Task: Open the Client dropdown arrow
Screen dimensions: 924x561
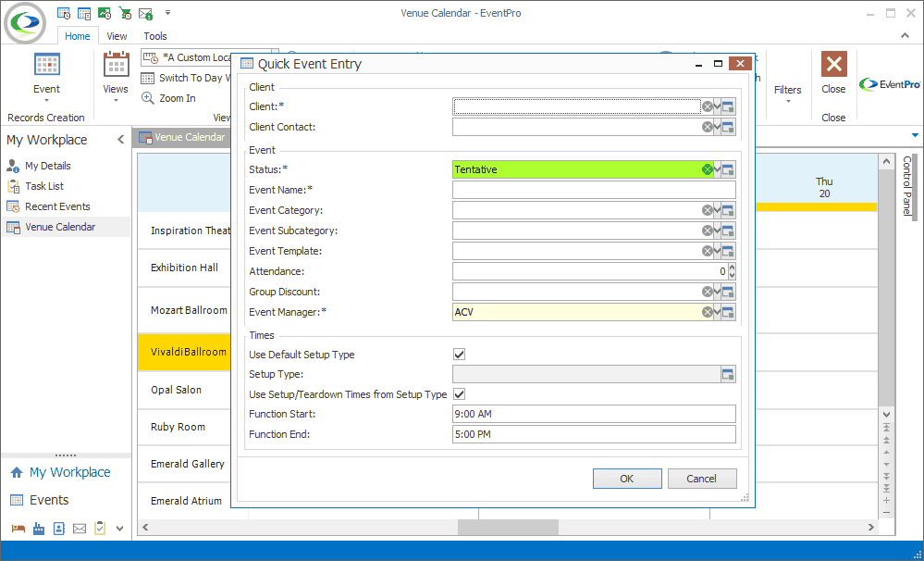Action: [x=717, y=106]
